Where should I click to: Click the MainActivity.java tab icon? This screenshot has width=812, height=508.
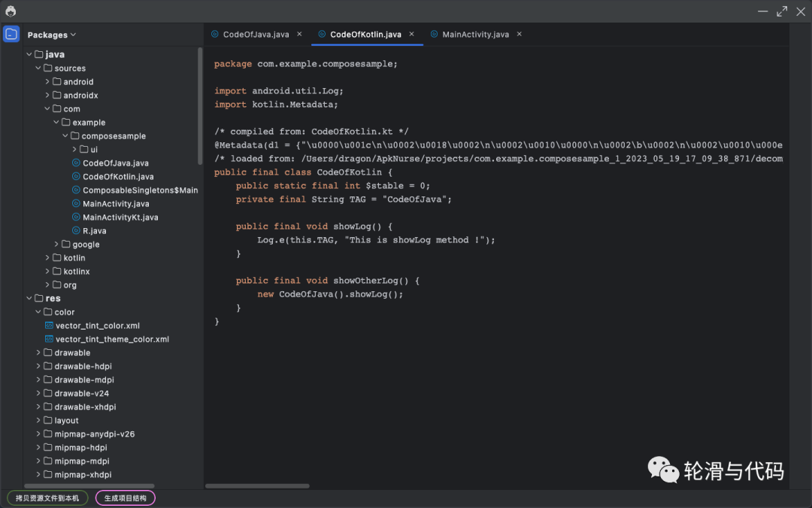click(434, 35)
